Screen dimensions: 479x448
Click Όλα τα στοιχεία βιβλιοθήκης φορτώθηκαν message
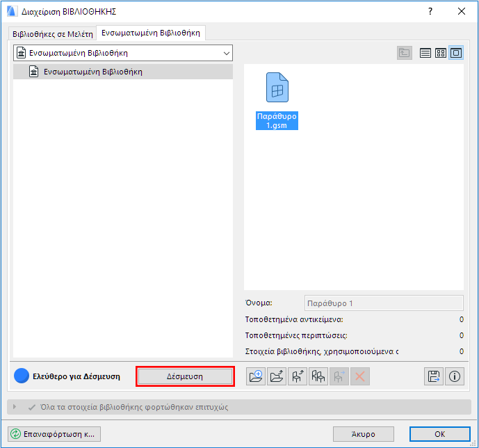pos(134,407)
